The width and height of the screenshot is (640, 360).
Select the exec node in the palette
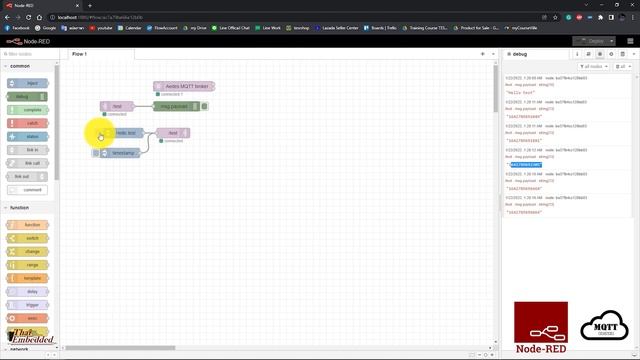28,318
